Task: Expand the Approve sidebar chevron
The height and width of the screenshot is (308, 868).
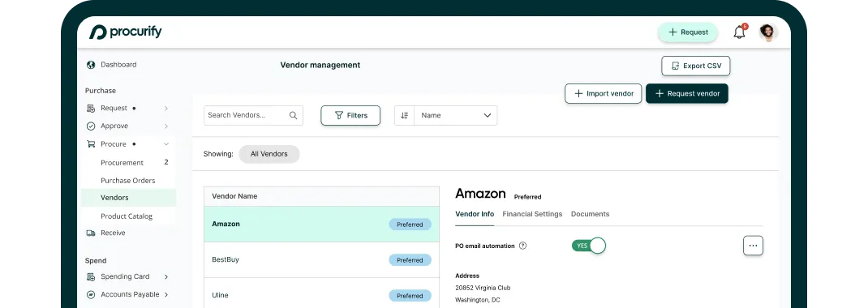Action: click(166, 126)
